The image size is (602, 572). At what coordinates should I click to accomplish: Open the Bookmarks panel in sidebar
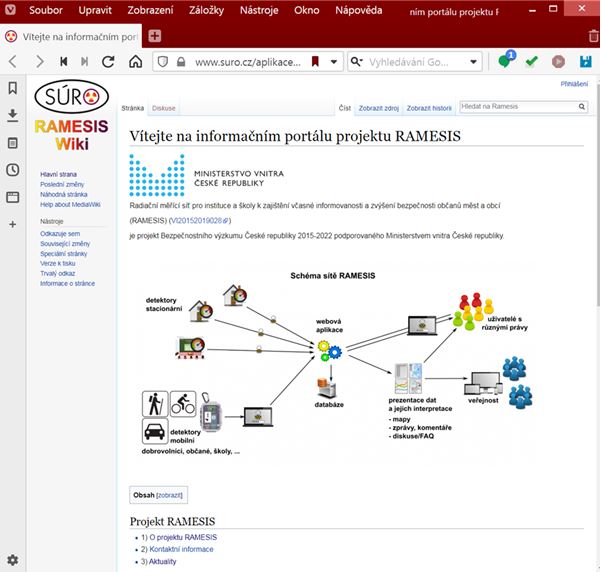12,88
